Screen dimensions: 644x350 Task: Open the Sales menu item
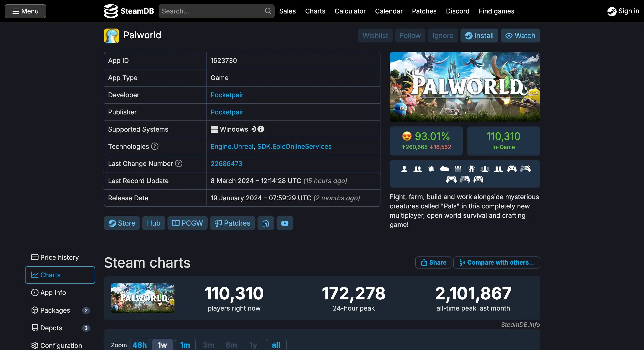(287, 11)
